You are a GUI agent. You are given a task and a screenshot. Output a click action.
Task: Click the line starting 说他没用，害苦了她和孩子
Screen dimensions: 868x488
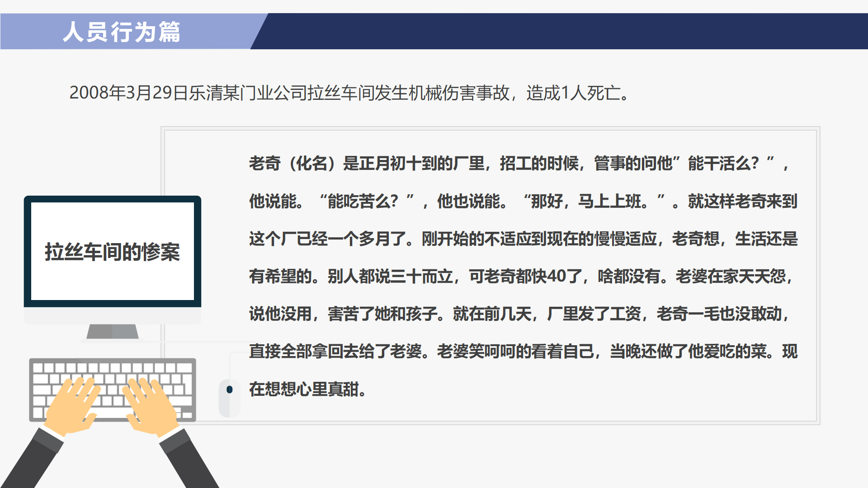point(520,314)
